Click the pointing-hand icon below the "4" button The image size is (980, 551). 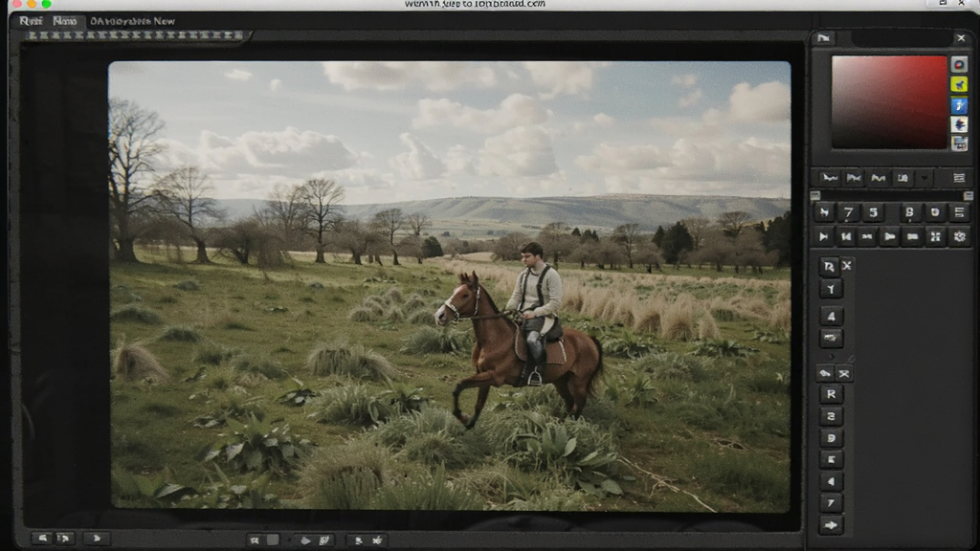pos(832,338)
